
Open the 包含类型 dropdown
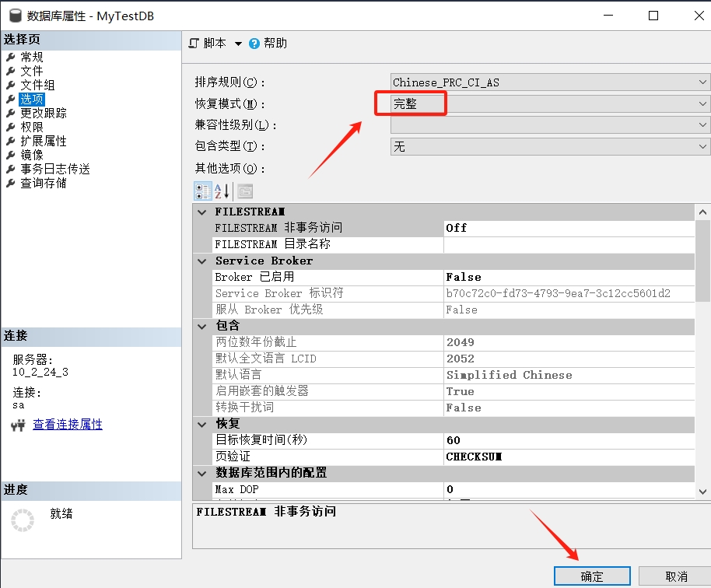703,146
